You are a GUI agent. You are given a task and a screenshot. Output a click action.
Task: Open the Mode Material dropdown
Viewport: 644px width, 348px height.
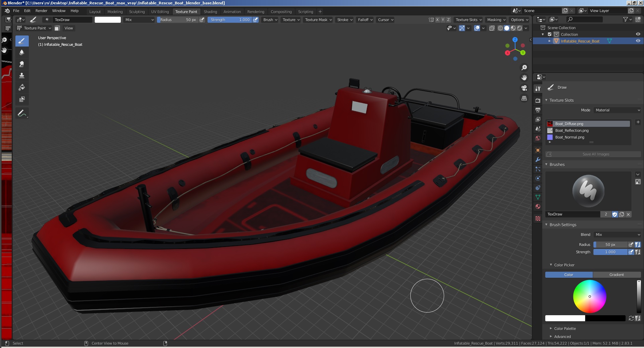coord(617,110)
